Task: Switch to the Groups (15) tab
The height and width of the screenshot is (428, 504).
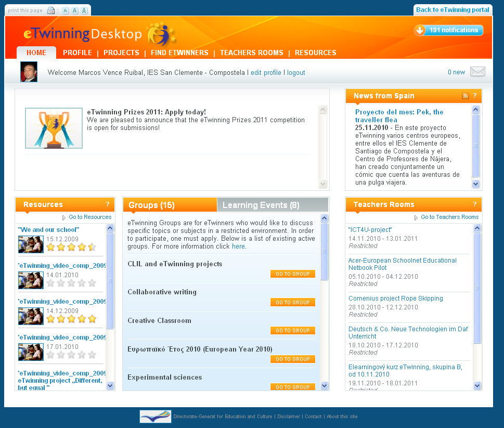Action: click(170, 205)
